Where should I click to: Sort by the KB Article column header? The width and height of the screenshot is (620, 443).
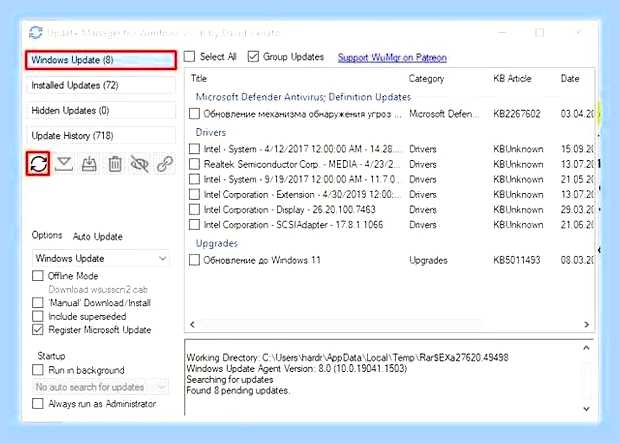pyautogui.click(x=512, y=78)
